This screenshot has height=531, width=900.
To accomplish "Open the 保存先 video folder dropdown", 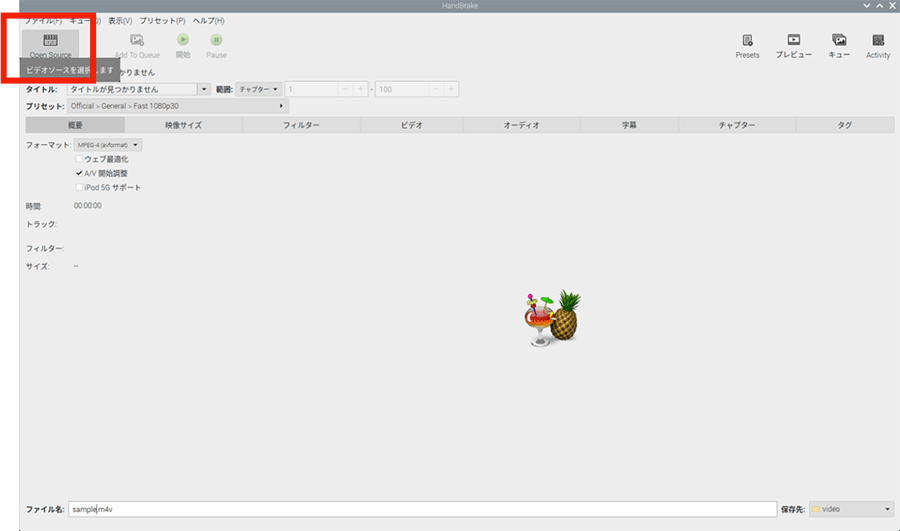I will [x=851, y=509].
